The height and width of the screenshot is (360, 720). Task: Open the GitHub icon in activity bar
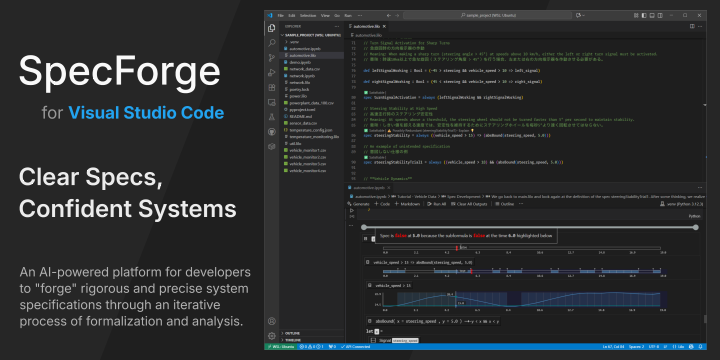[271, 132]
